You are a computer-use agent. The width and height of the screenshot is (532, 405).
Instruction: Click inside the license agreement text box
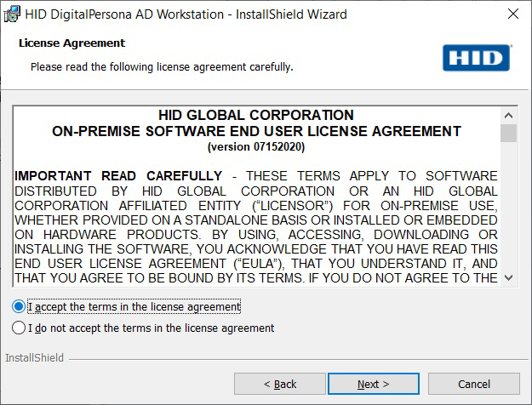255,221
